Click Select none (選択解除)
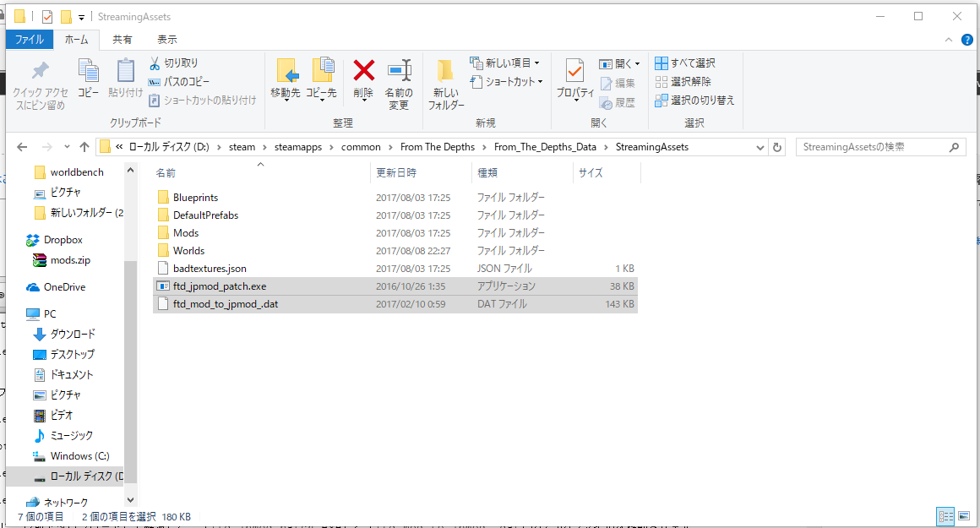Image resolution: width=980 pixels, height=528 pixels. click(683, 82)
